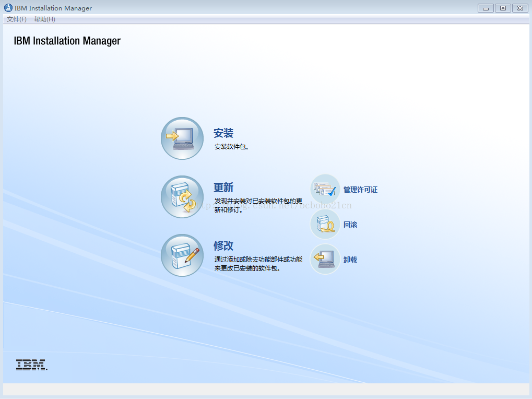
Task: Open the 管理许可证 link
Action: [x=360, y=190]
